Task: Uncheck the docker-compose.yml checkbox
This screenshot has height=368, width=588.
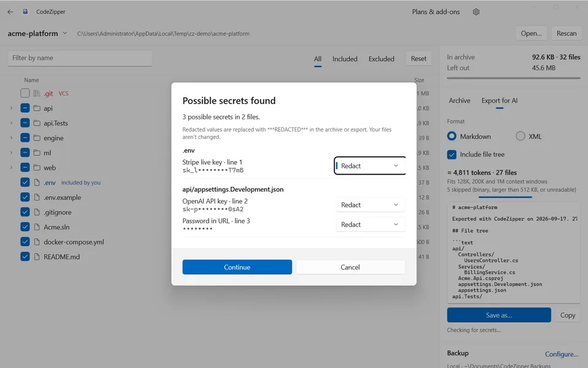Action: (24, 242)
